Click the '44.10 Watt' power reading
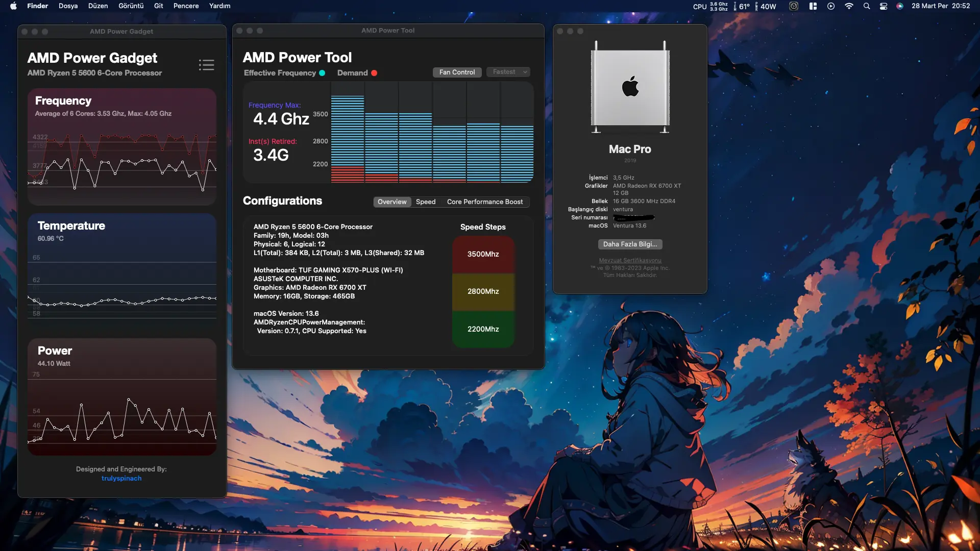 click(x=54, y=363)
